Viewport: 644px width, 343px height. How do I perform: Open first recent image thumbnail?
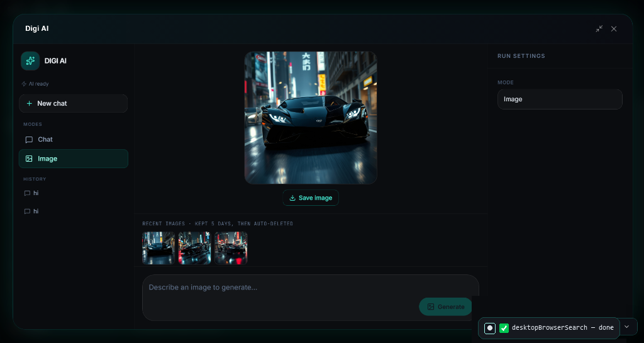[158, 248]
